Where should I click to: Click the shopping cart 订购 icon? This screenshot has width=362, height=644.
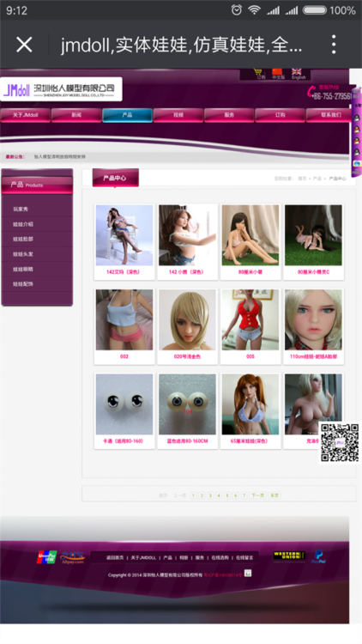[260, 74]
